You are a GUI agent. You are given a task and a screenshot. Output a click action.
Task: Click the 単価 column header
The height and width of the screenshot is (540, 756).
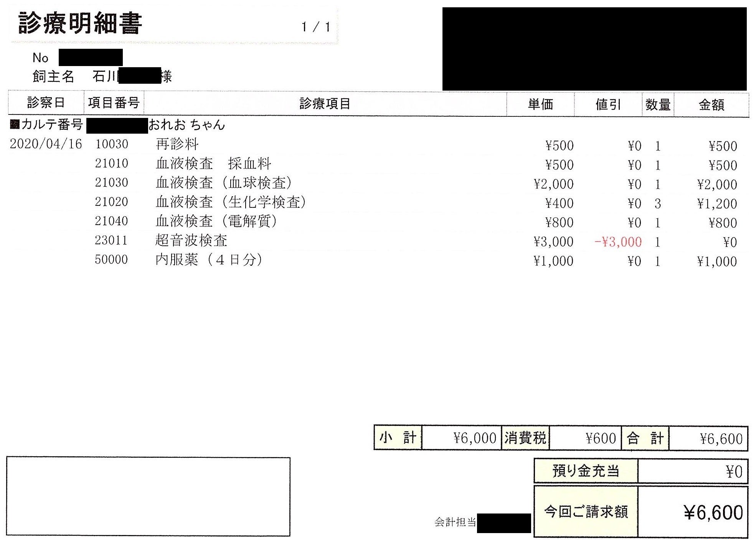(540, 104)
